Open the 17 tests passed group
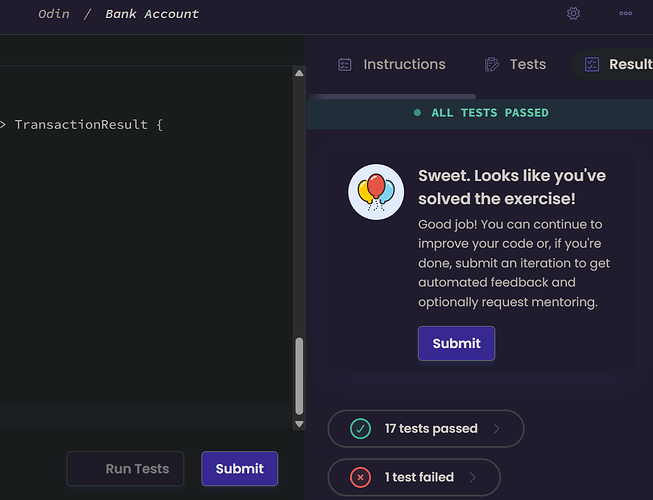 pos(426,428)
